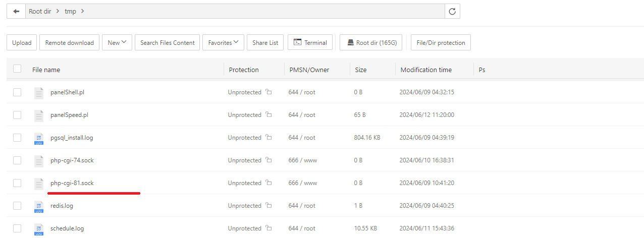Click the lock icon for schedule.log
The width and height of the screenshot is (644, 238).
click(269, 228)
